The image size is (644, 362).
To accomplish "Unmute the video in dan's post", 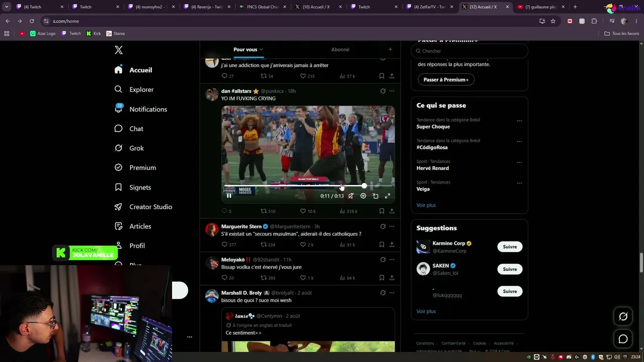I will click(x=351, y=196).
